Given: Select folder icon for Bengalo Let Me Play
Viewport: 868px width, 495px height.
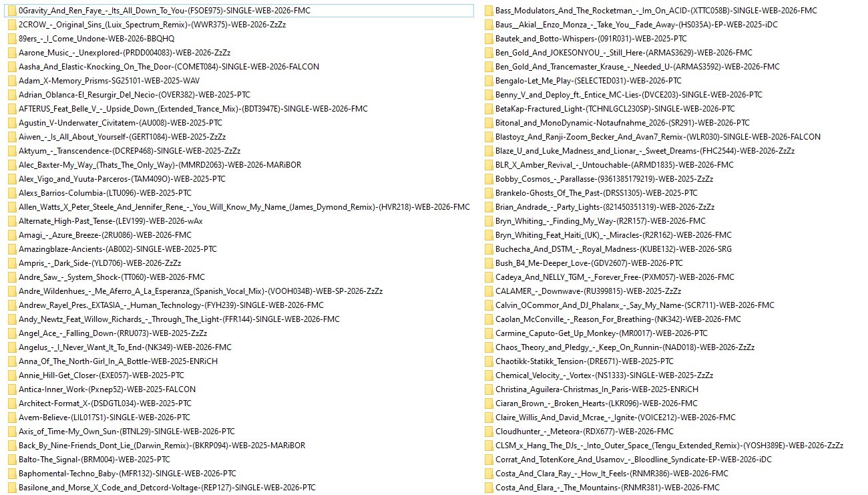Looking at the screenshot, I should [489, 81].
